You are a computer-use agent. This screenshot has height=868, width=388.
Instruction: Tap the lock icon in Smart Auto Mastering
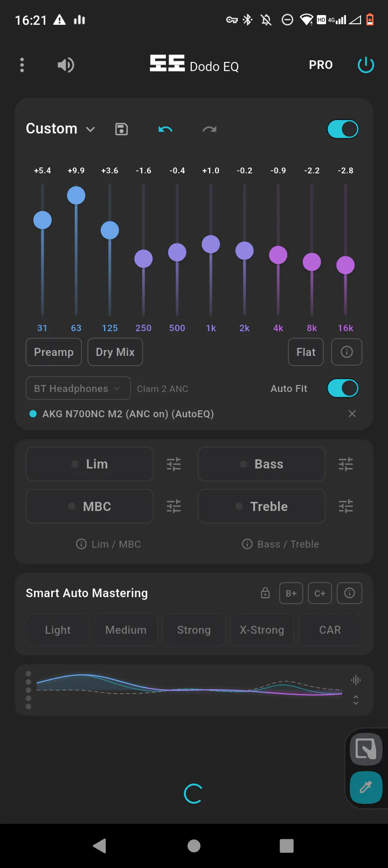(x=265, y=593)
